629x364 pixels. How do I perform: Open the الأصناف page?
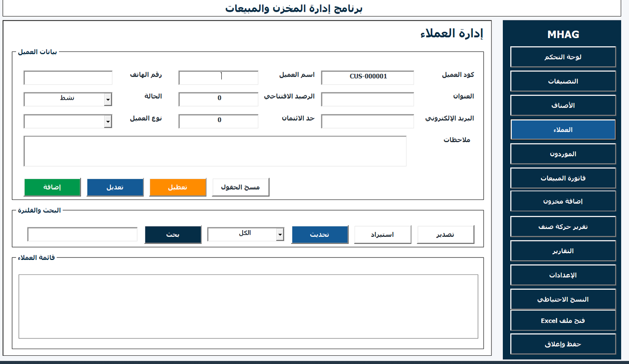(x=563, y=105)
